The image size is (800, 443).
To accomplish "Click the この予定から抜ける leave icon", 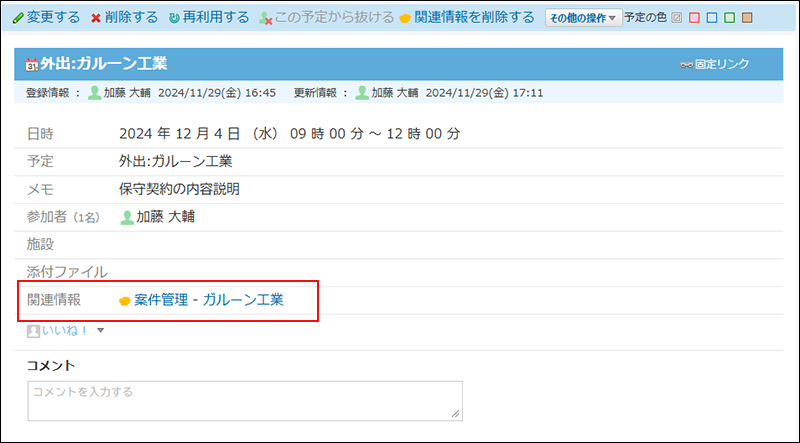I will (x=266, y=19).
